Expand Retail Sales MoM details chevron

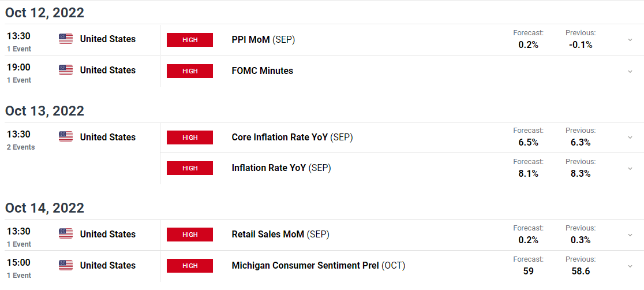pos(630,235)
